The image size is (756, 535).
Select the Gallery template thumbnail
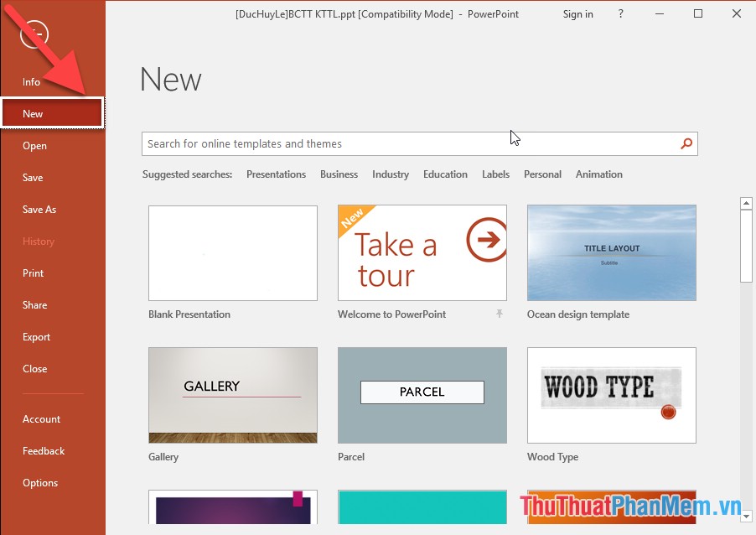coord(233,395)
